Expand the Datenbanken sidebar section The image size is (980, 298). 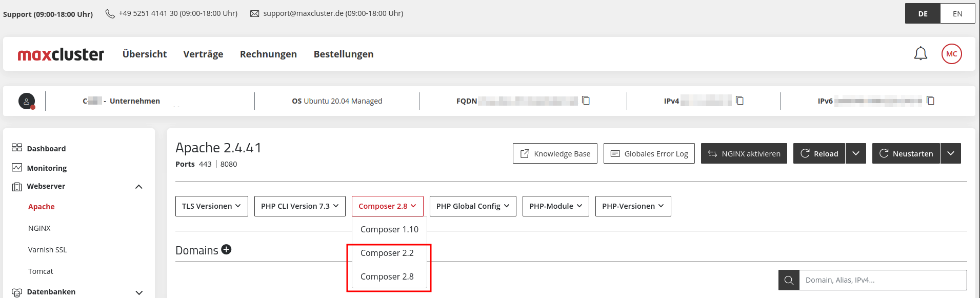coord(138,292)
